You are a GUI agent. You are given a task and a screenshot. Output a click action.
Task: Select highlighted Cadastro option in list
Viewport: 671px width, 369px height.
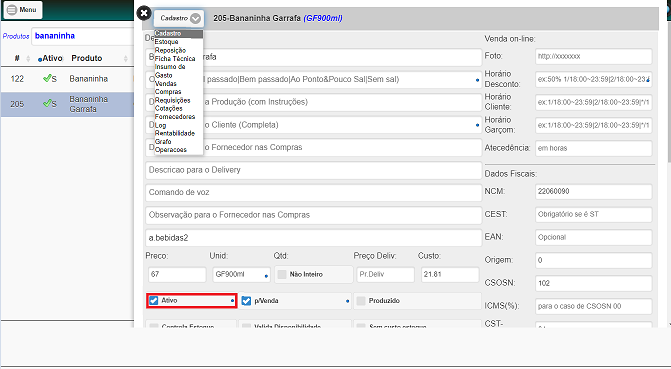(x=178, y=33)
